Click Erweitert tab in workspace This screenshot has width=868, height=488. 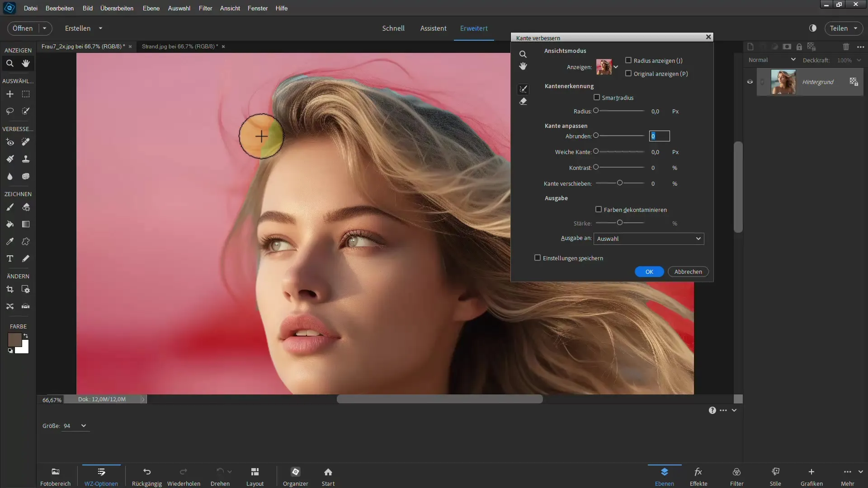474,28
